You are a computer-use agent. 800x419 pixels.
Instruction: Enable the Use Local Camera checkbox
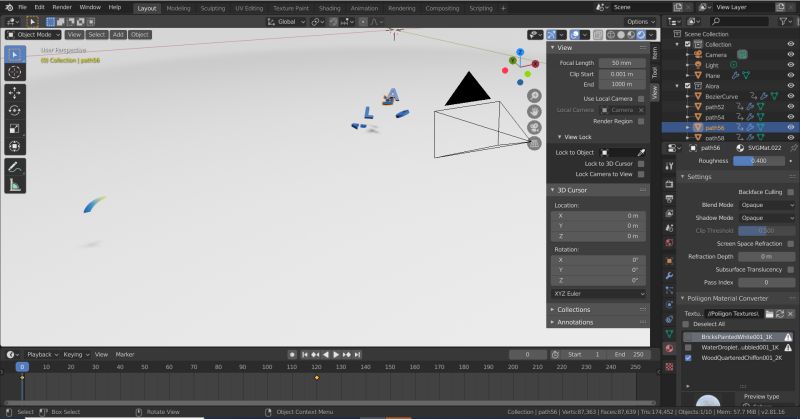coord(641,98)
